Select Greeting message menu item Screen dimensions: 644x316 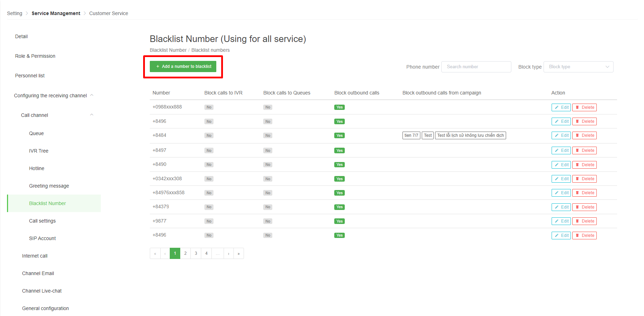[49, 186]
